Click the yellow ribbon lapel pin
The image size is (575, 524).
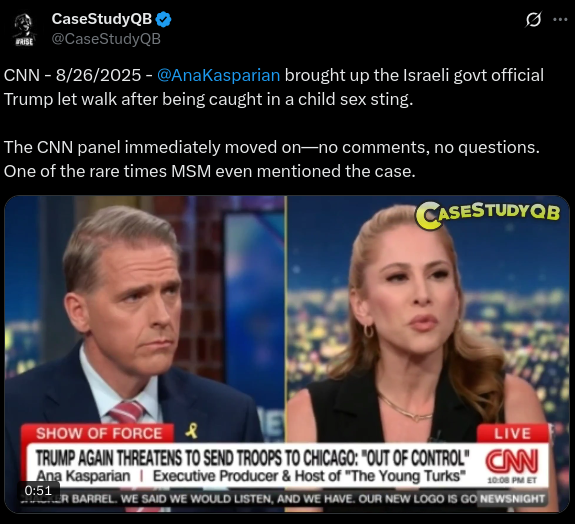pyautogui.click(x=191, y=430)
